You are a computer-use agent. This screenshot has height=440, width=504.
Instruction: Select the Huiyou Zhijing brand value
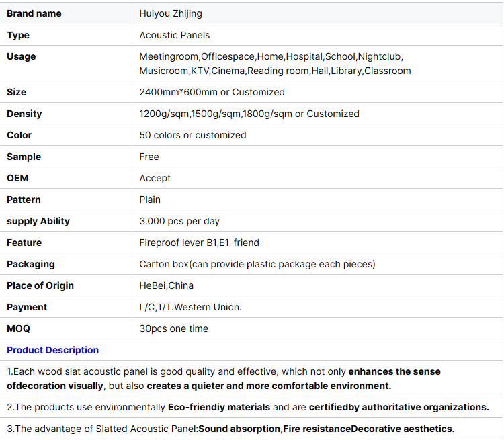tap(171, 13)
